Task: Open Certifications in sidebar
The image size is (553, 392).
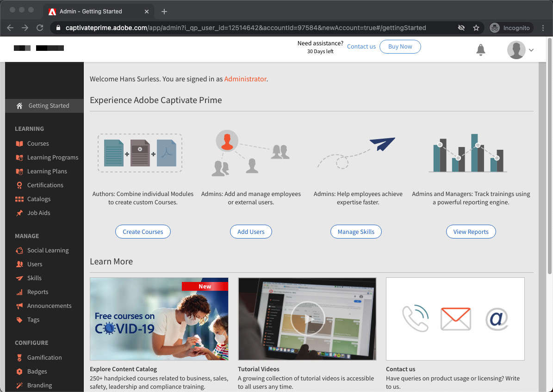Action: pyautogui.click(x=44, y=185)
